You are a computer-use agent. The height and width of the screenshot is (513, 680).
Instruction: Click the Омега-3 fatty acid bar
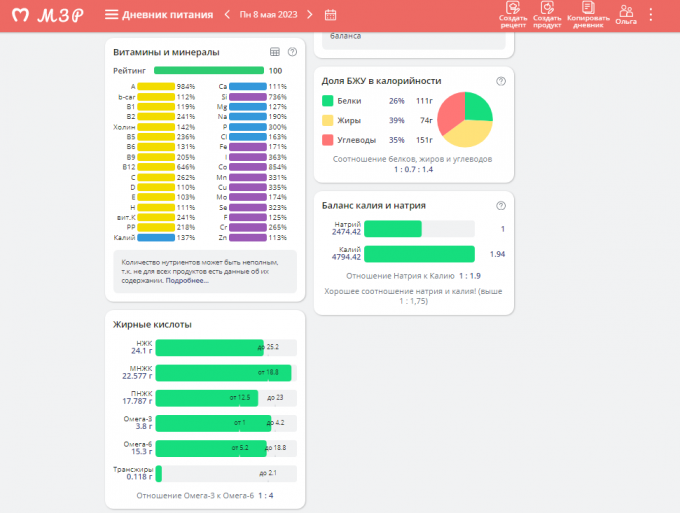[x=213, y=423]
